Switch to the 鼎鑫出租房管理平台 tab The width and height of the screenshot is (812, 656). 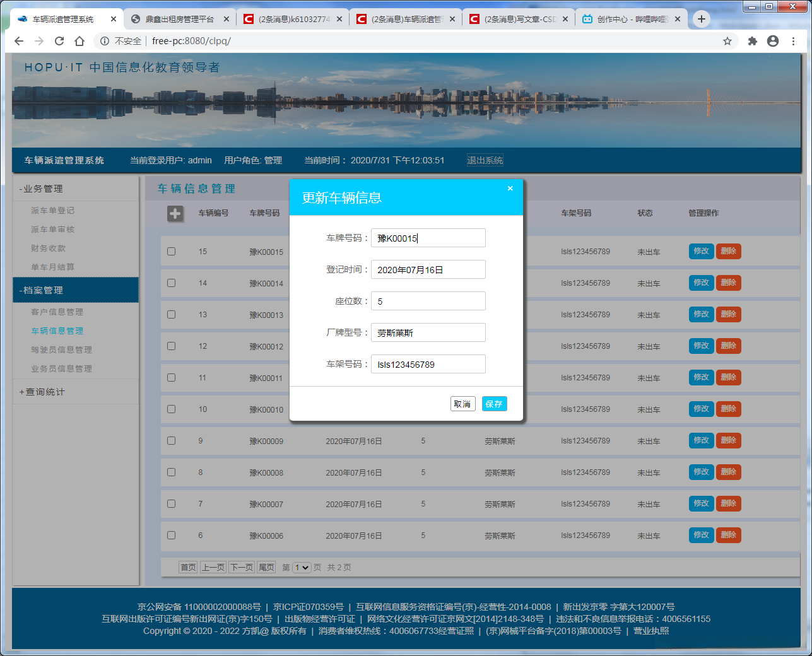[180, 19]
